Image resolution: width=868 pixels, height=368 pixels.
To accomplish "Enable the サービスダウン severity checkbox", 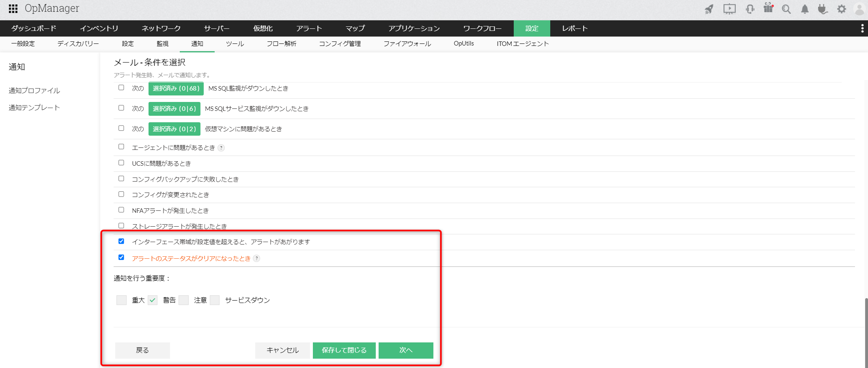I will point(215,300).
